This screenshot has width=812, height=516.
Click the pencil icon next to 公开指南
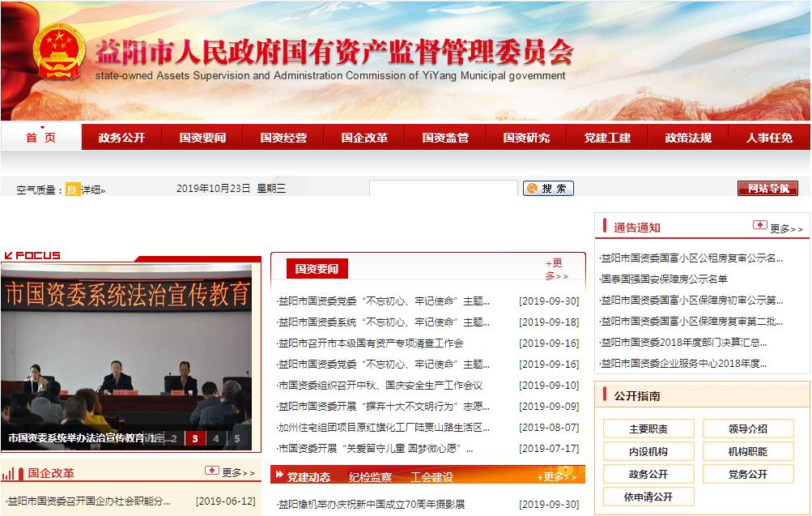604,395
